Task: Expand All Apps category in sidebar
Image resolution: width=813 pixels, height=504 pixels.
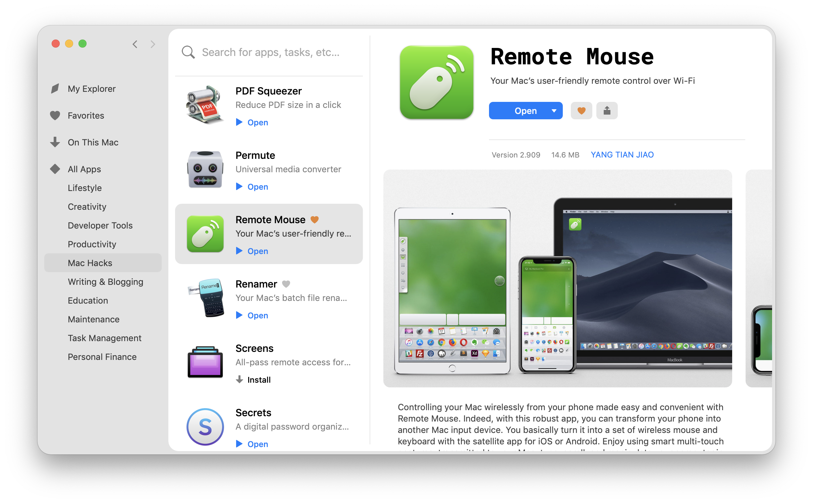Action: tap(84, 169)
